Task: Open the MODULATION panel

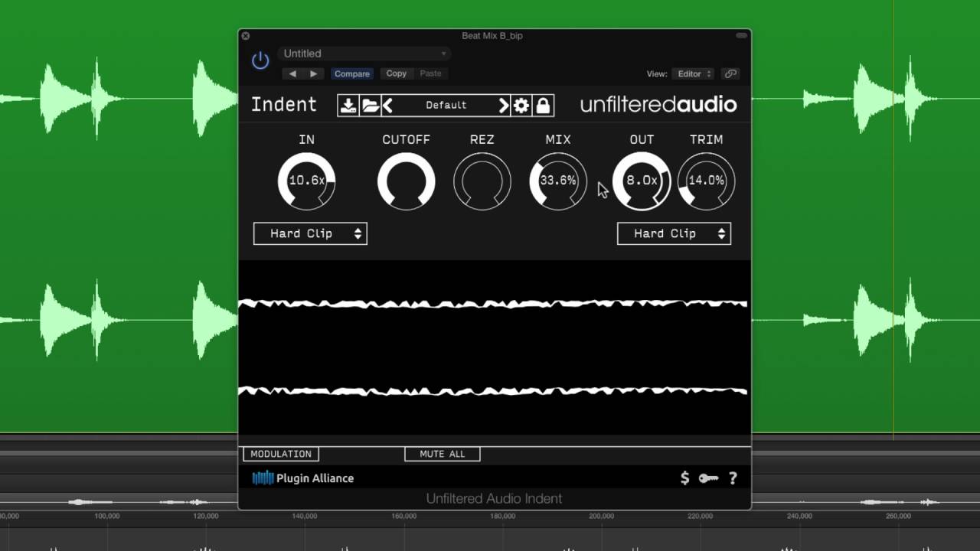Action: 280,454
